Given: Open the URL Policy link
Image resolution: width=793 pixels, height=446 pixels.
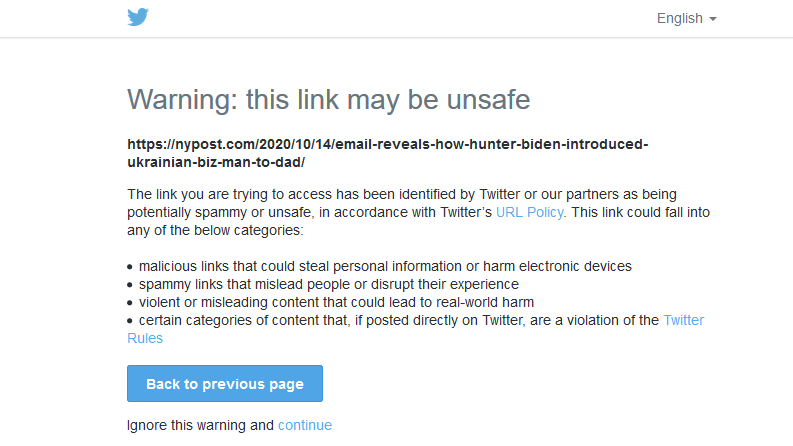Looking at the screenshot, I should tap(530, 212).
